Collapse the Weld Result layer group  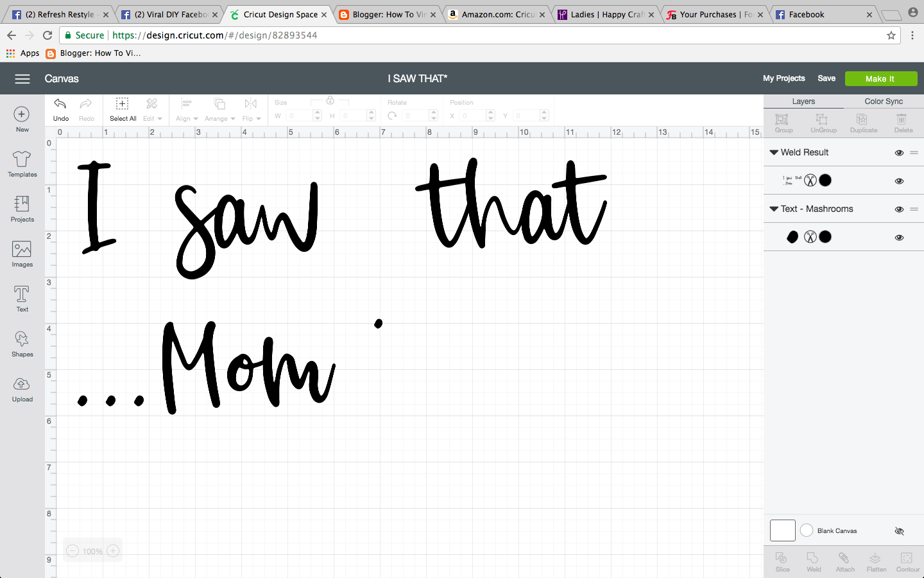pos(774,152)
